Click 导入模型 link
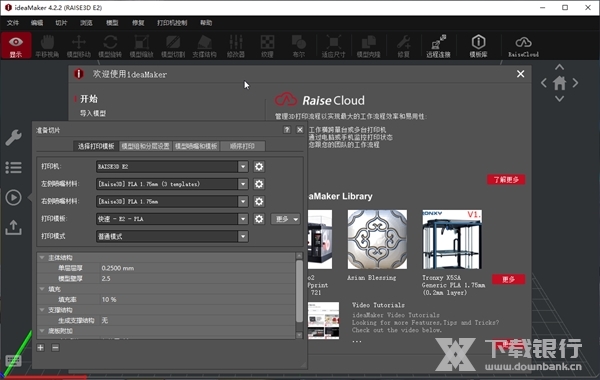600x380 pixels. click(x=93, y=113)
